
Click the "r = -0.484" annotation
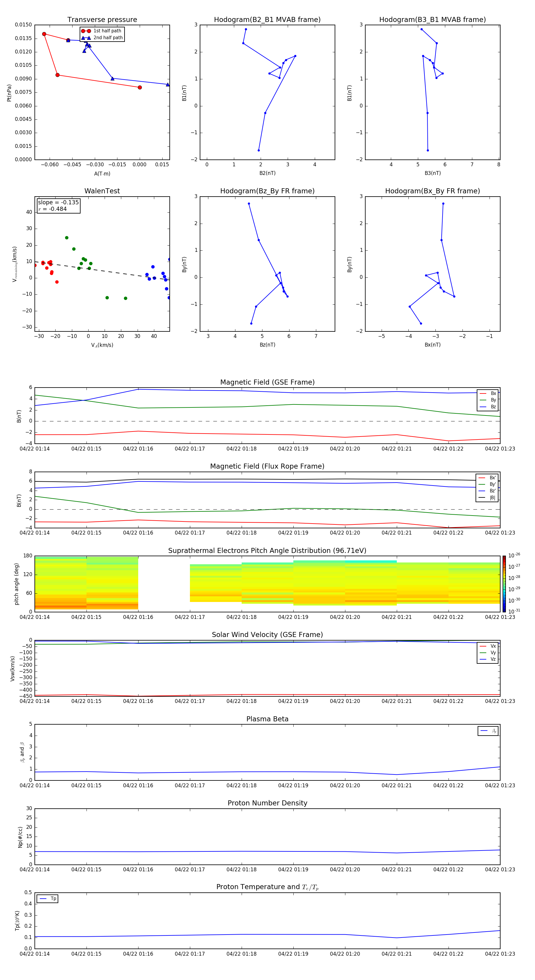(53, 209)
